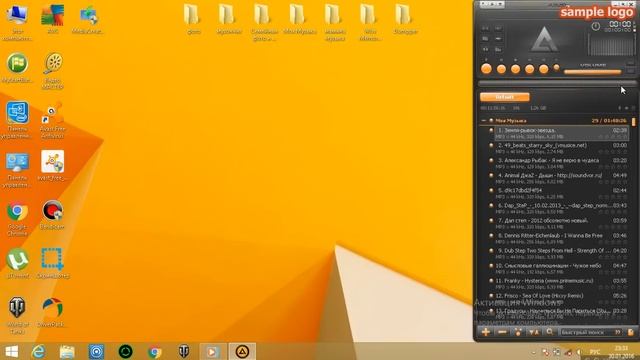Viewport: 640px width, 360px height.
Task: Open Chrome from the taskbar
Action: [155, 351]
